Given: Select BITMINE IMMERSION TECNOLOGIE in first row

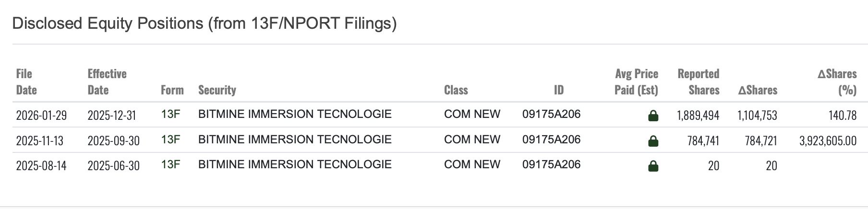Looking at the screenshot, I should coord(295,114).
